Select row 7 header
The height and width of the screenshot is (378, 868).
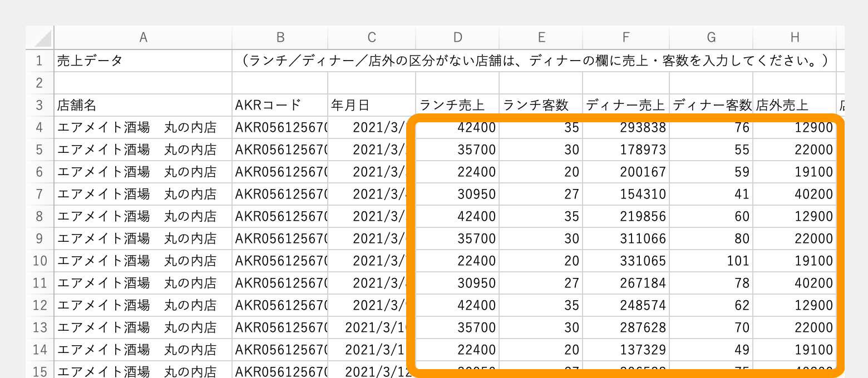(x=40, y=194)
